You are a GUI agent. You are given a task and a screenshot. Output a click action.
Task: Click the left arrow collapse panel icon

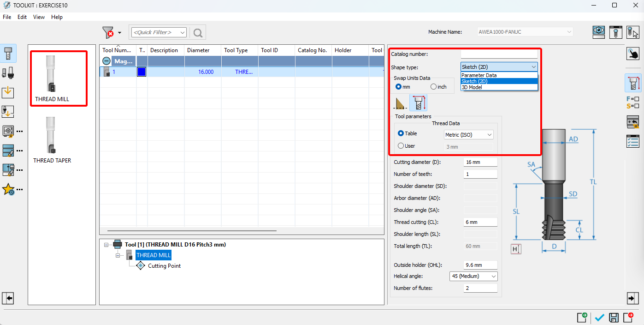pyautogui.click(x=8, y=299)
